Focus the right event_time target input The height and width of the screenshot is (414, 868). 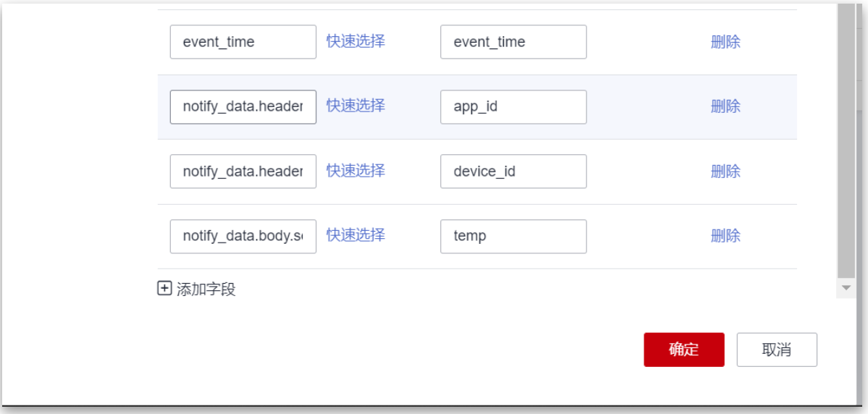(x=513, y=42)
